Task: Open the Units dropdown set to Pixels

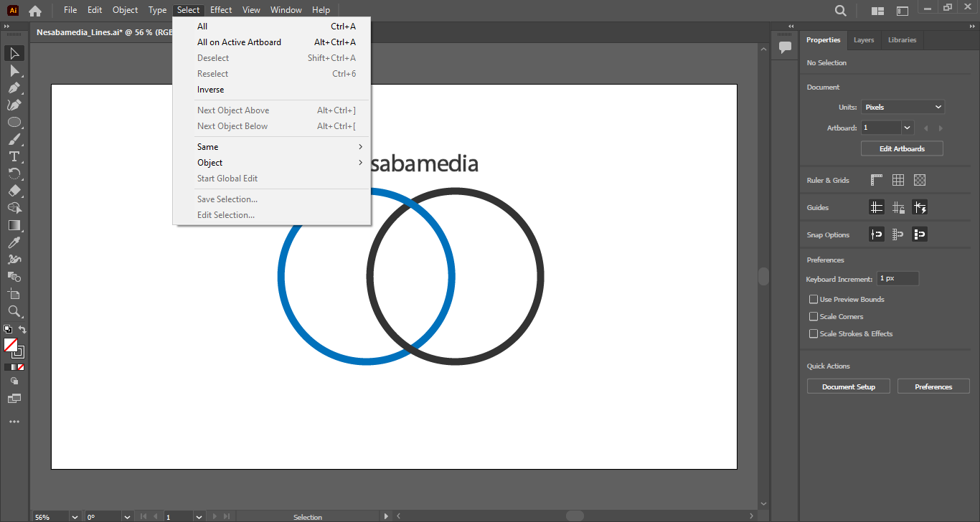Action: 903,107
